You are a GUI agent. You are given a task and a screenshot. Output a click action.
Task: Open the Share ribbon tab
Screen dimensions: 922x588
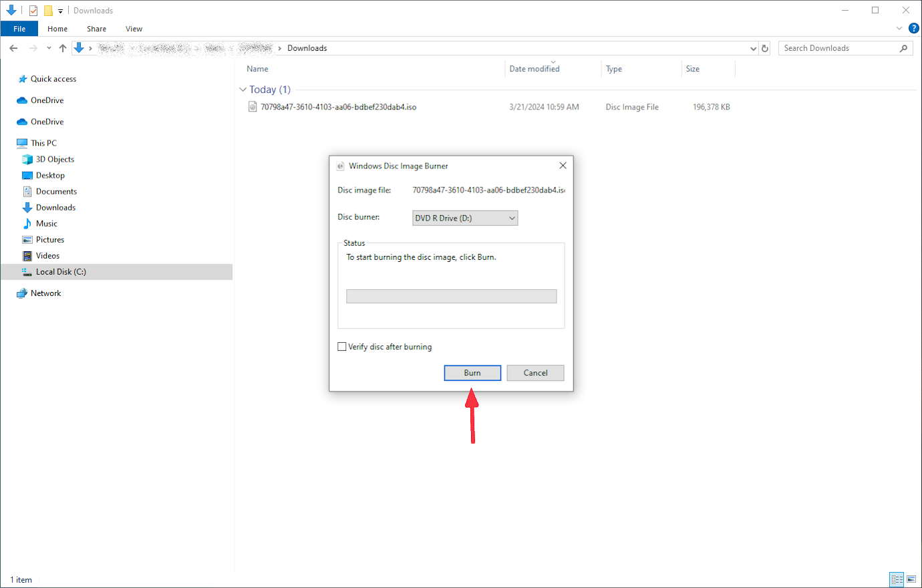coord(96,28)
